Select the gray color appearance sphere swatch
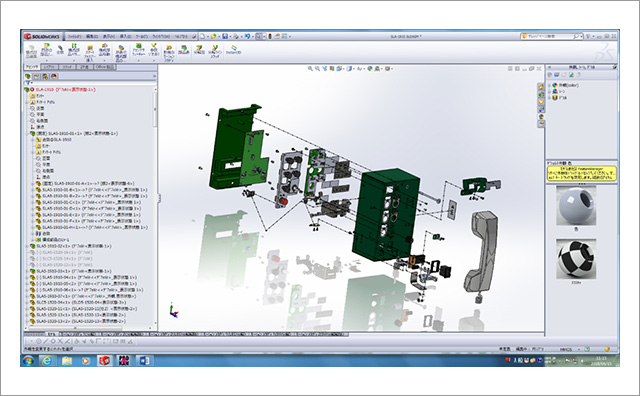 576,206
